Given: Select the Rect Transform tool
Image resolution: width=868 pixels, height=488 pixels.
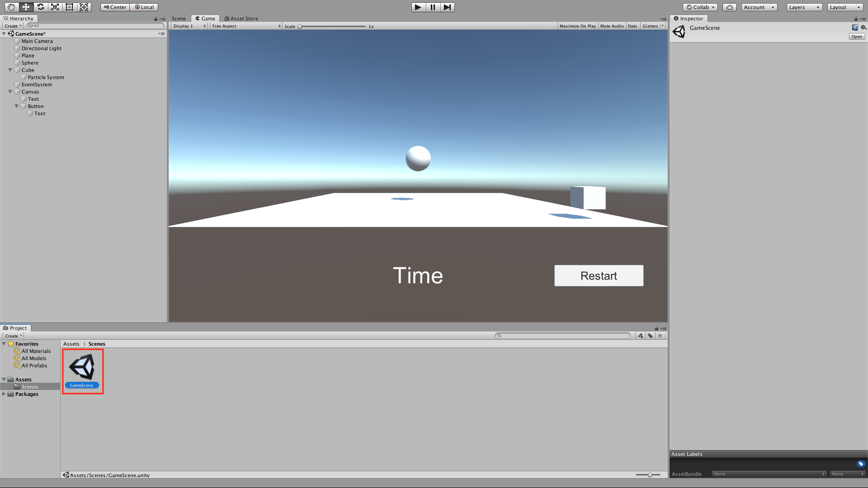Looking at the screenshot, I should tap(69, 7).
